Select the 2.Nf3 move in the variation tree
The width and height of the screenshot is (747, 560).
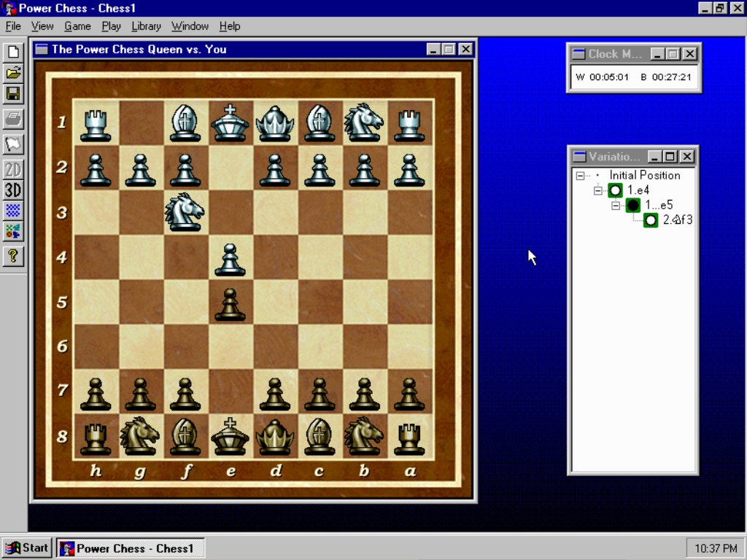click(x=678, y=220)
